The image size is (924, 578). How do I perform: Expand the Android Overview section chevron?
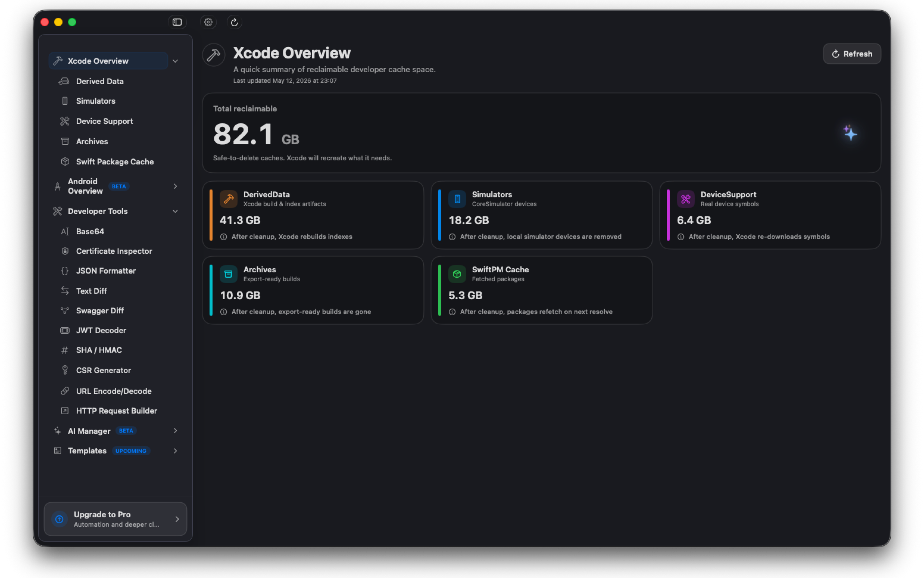point(175,186)
